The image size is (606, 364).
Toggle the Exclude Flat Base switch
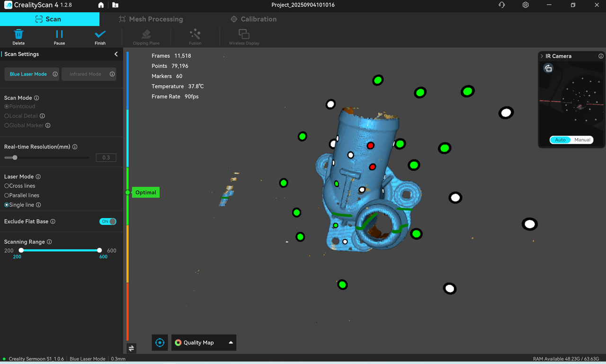(107, 222)
